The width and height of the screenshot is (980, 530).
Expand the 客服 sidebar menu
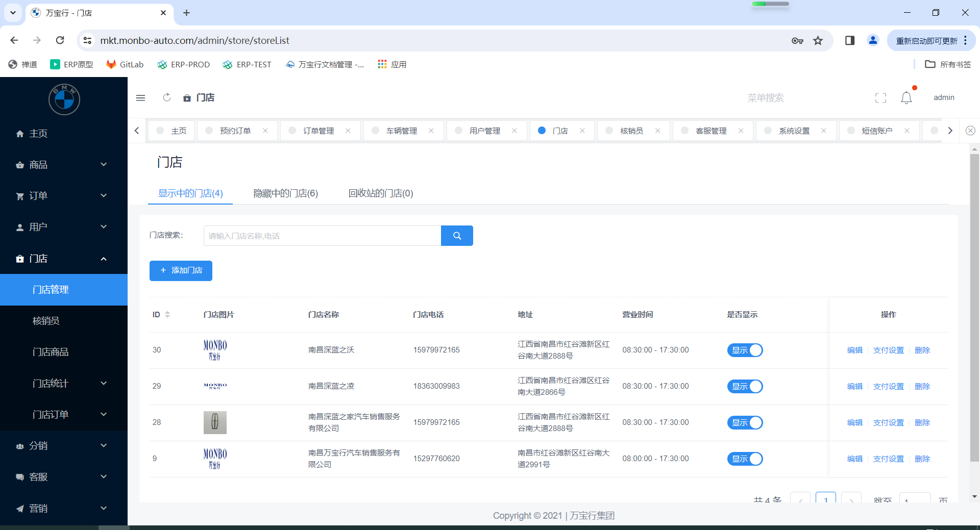pyautogui.click(x=64, y=477)
